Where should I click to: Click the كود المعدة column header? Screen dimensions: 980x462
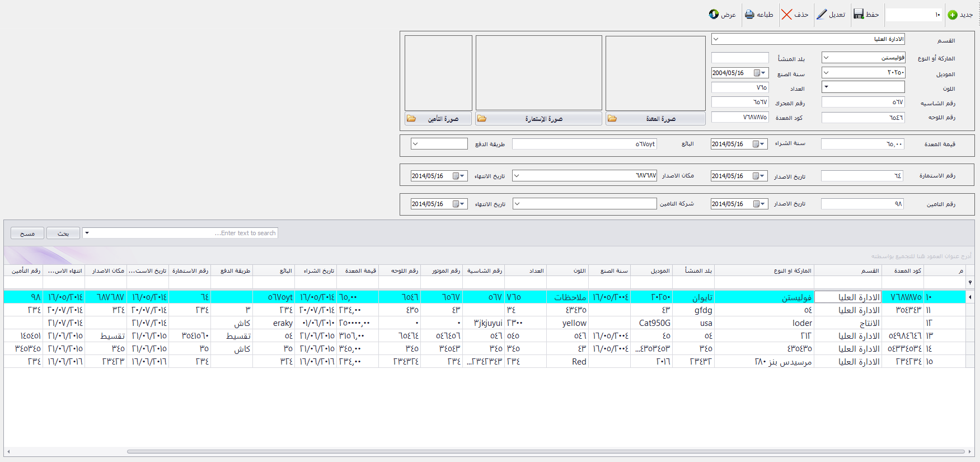(x=907, y=270)
